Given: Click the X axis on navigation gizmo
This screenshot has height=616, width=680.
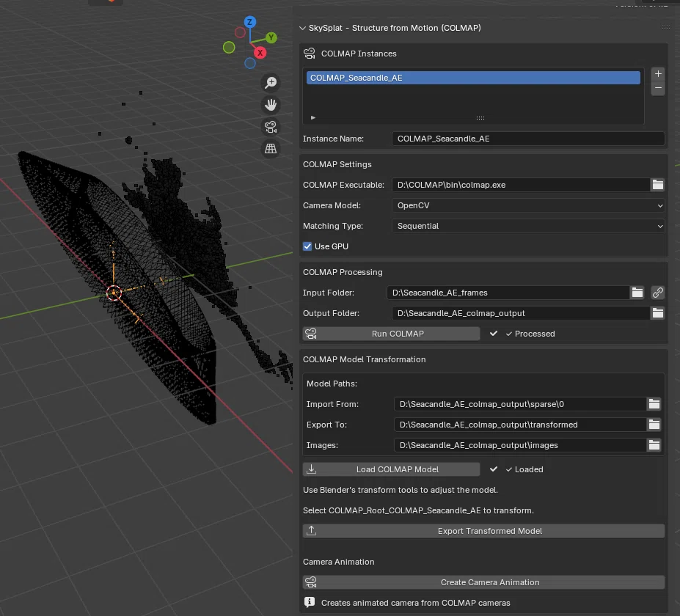Looking at the screenshot, I should pyautogui.click(x=260, y=53).
